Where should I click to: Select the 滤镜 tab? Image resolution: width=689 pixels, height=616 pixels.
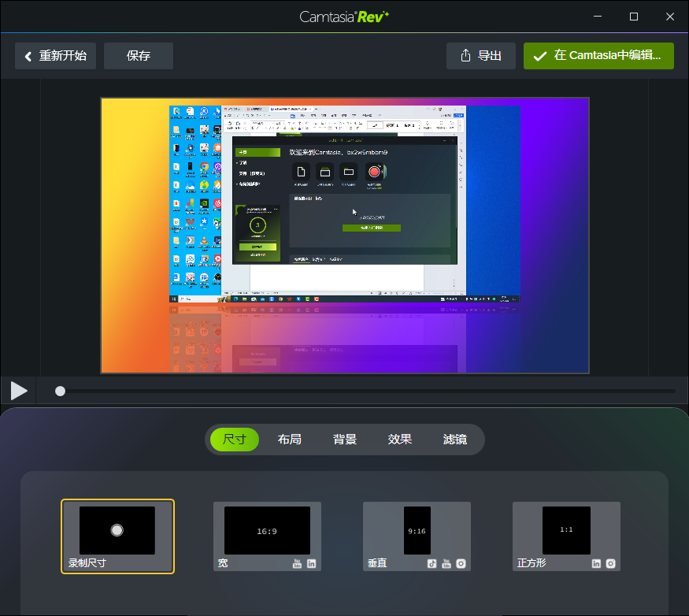[455, 440]
